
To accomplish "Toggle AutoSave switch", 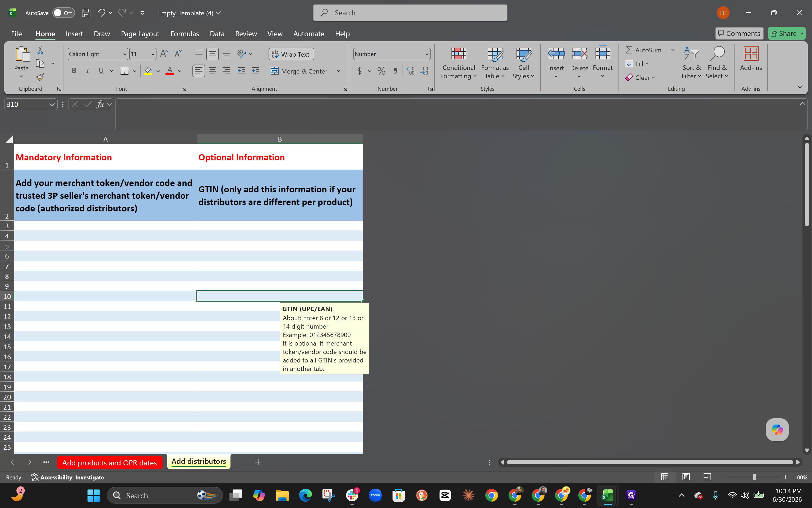I will tap(63, 13).
